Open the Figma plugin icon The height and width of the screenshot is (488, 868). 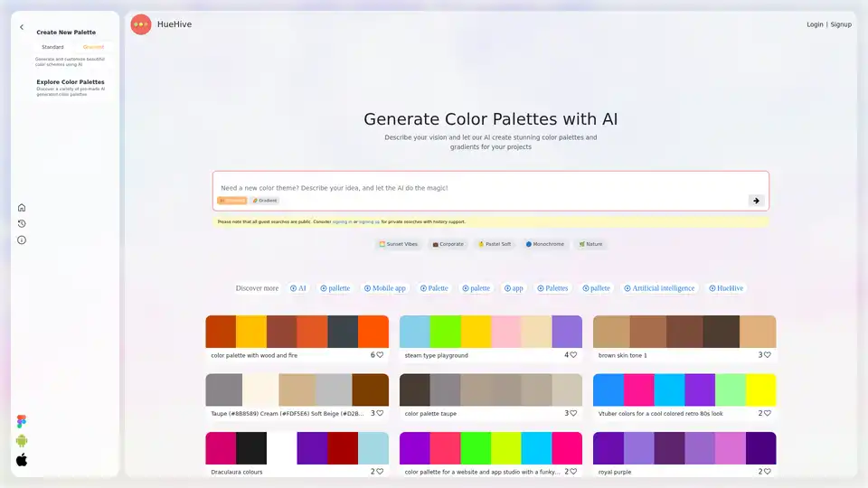tap(22, 422)
